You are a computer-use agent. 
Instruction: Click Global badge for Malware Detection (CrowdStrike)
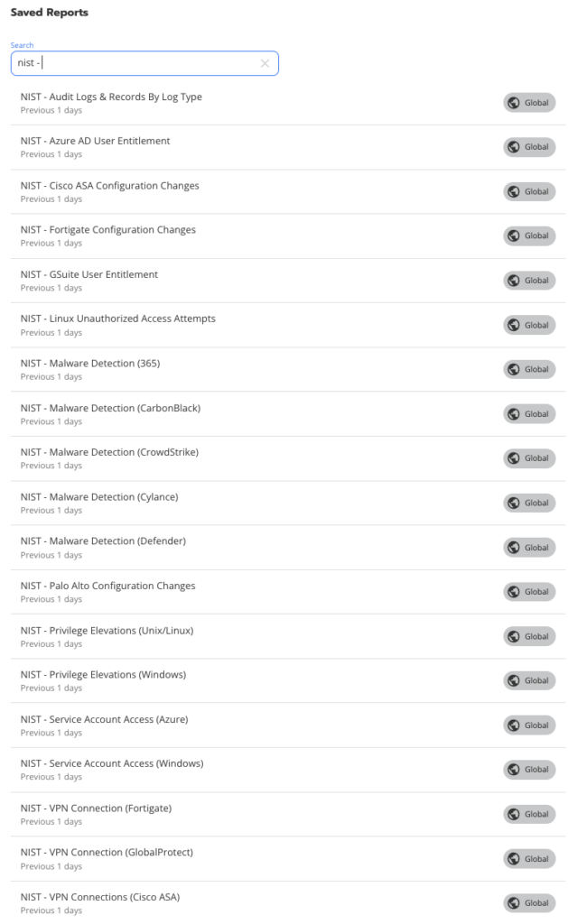point(529,458)
